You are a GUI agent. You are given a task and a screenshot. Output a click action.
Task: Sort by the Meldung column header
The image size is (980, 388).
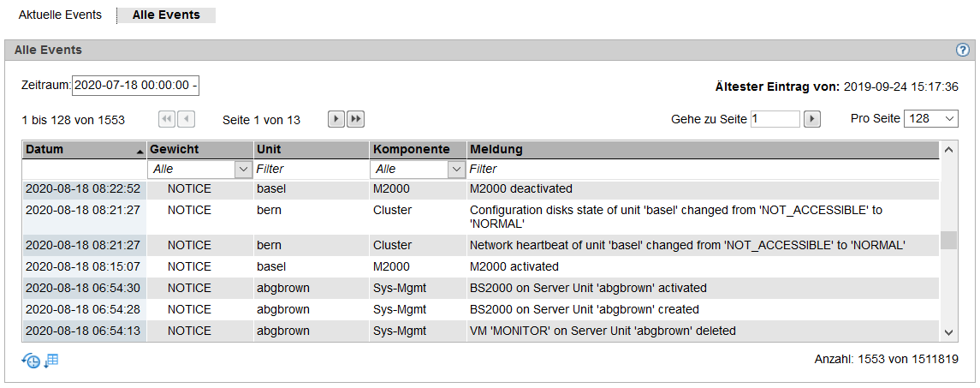703,150
